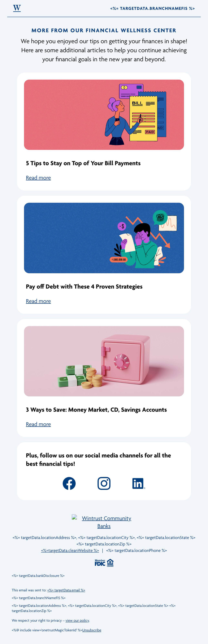Click the targetData.cleanWebsite link
The height and width of the screenshot is (644, 208).
(70, 551)
